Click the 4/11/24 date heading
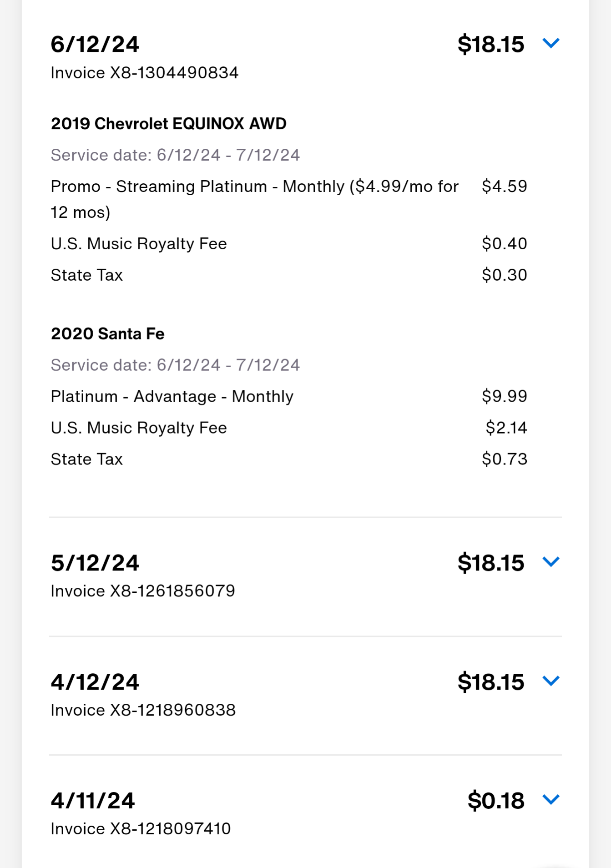This screenshot has height=868, width=611. pos(92,801)
